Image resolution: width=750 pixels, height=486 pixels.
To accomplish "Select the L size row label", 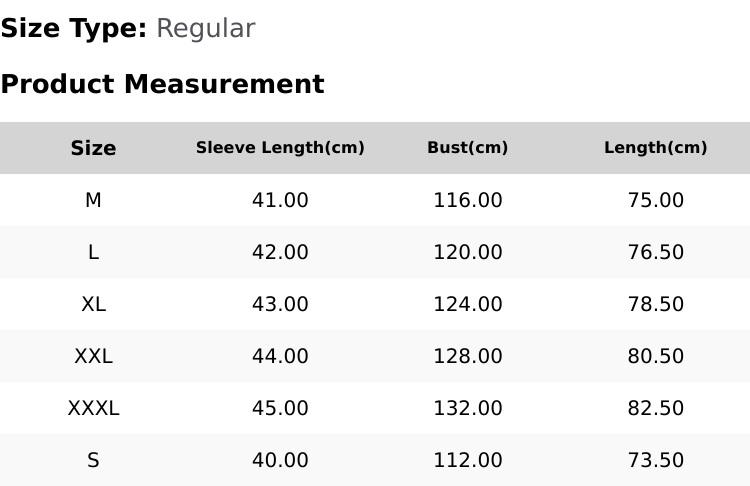I will 93,252.
